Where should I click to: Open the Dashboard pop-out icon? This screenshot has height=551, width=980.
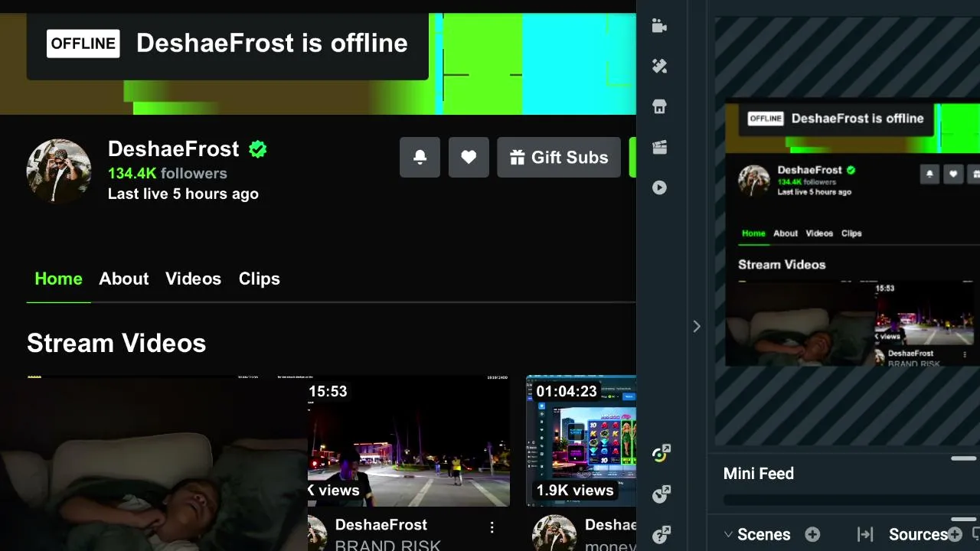click(x=661, y=454)
